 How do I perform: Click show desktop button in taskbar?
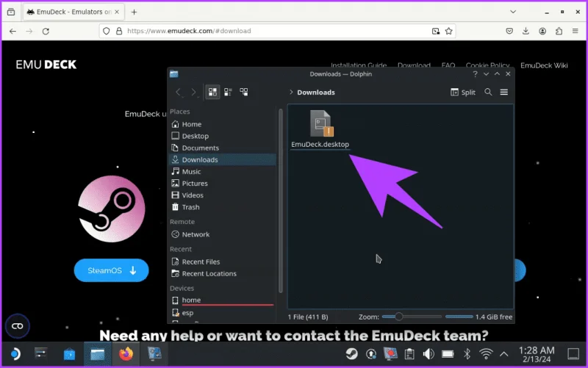tap(573, 354)
